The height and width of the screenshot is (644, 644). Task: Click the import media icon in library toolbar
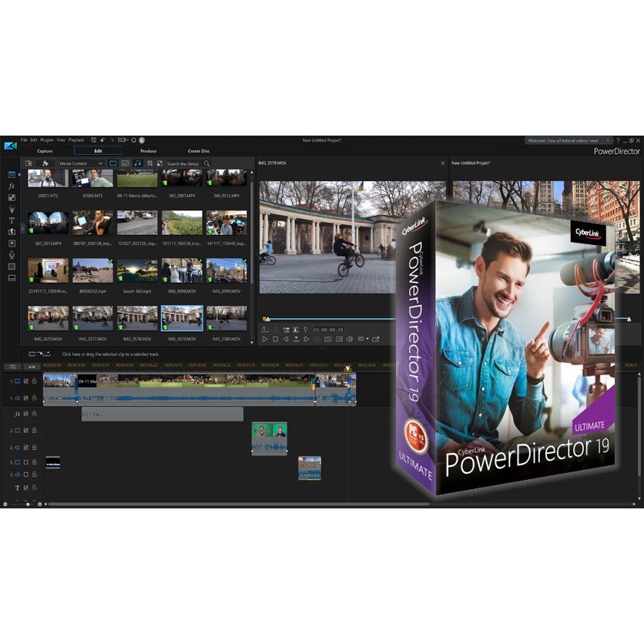pos(29,163)
